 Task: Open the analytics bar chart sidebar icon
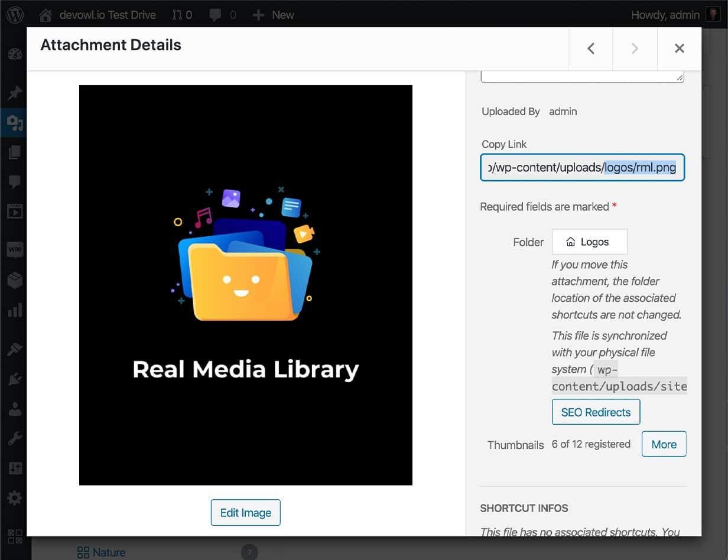click(14, 310)
